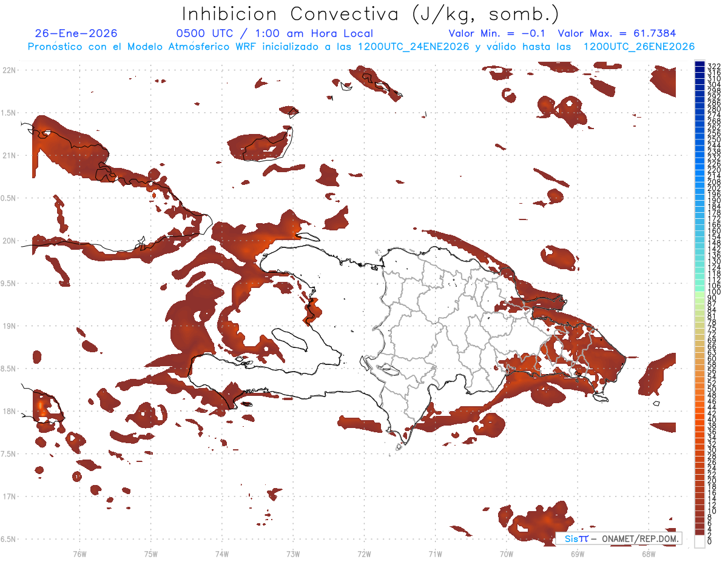728x562 pixels.
Task: Click the color bar label 280
Action: coord(713,109)
